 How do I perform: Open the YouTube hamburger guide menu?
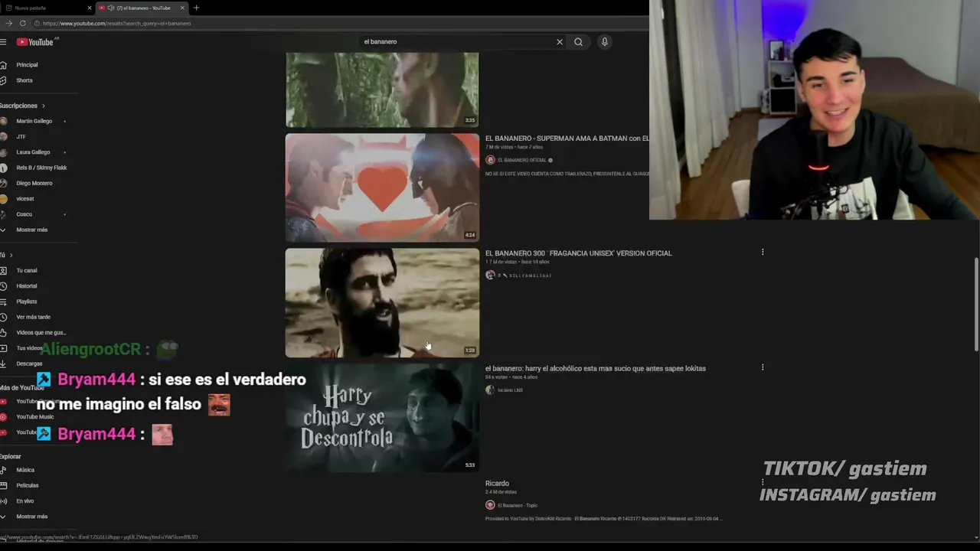pyautogui.click(x=3, y=42)
